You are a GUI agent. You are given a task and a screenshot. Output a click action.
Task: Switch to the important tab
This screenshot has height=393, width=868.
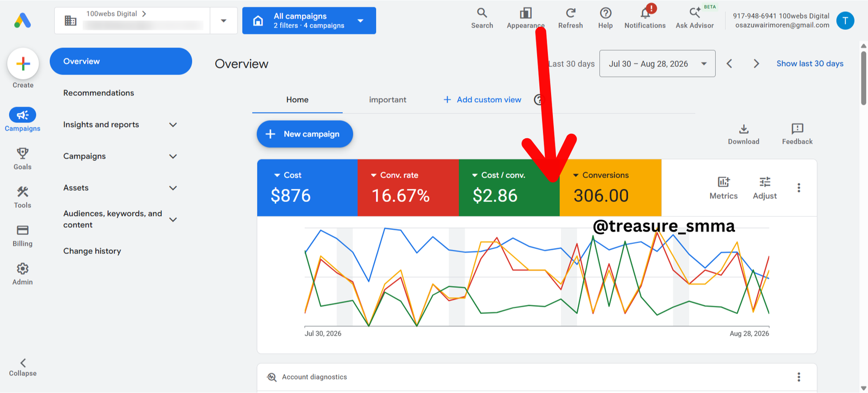point(387,100)
